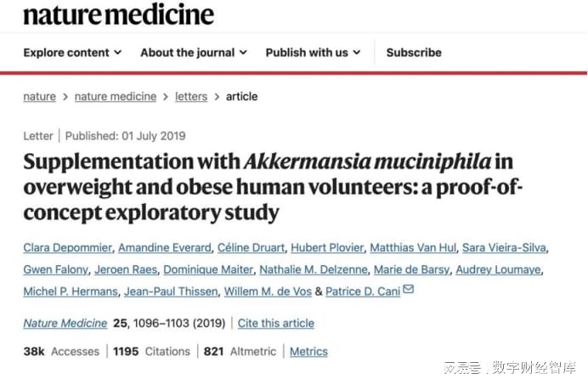Image resolution: width=588 pixels, height=385 pixels.
Task: Open the italic Nature Medicine journal link
Action: (65, 323)
